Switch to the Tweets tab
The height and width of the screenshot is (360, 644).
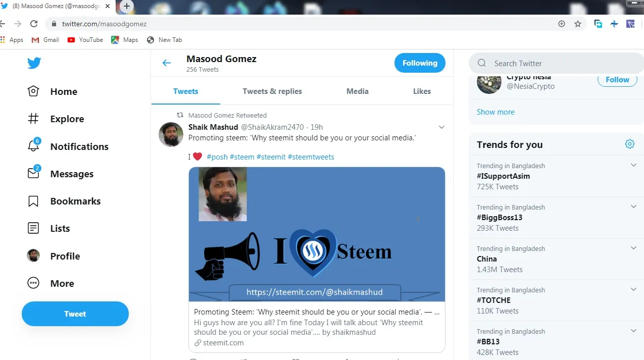185,91
